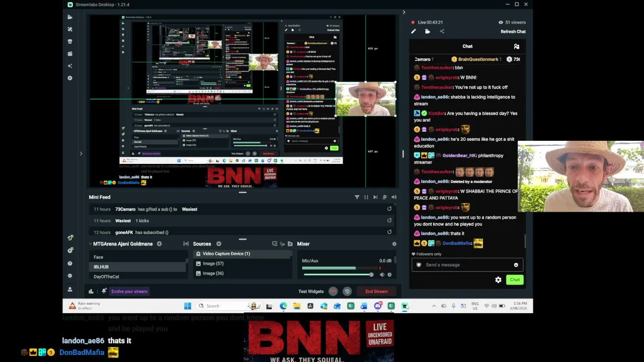This screenshot has height=362, width=644.
Task: Open the help question-mark icon in sidebar
Action: point(70,263)
